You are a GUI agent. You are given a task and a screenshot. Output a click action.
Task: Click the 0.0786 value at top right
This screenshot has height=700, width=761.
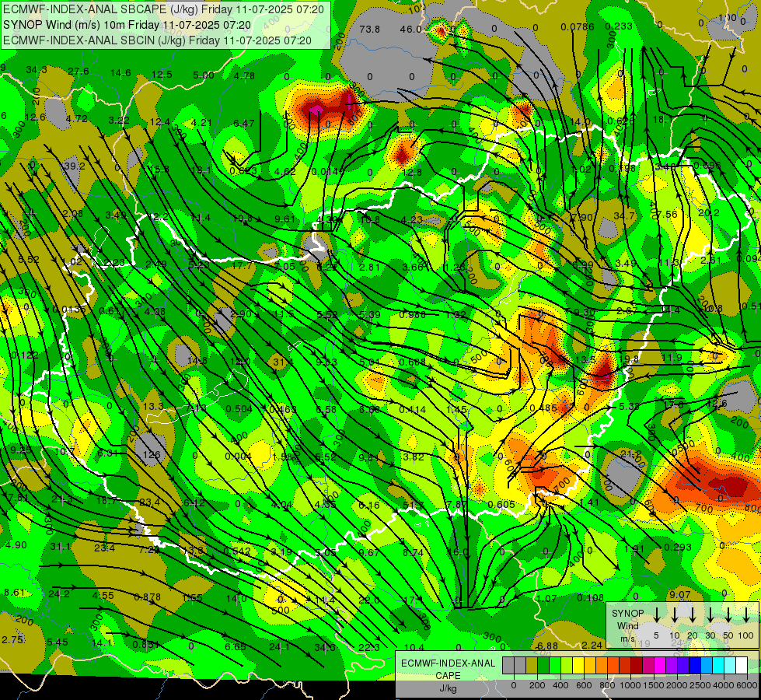577,26
